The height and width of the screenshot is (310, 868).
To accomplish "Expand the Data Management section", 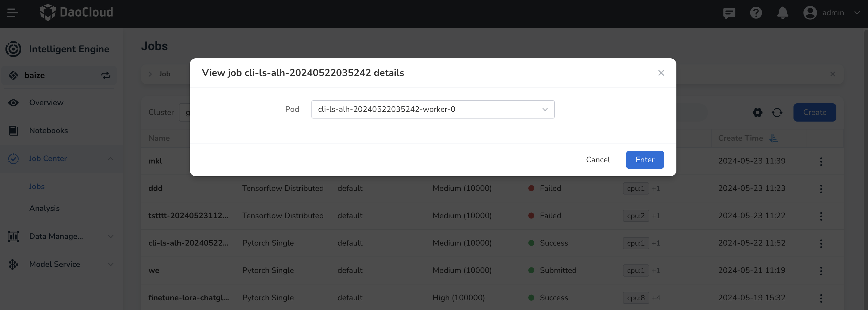I will [110, 236].
